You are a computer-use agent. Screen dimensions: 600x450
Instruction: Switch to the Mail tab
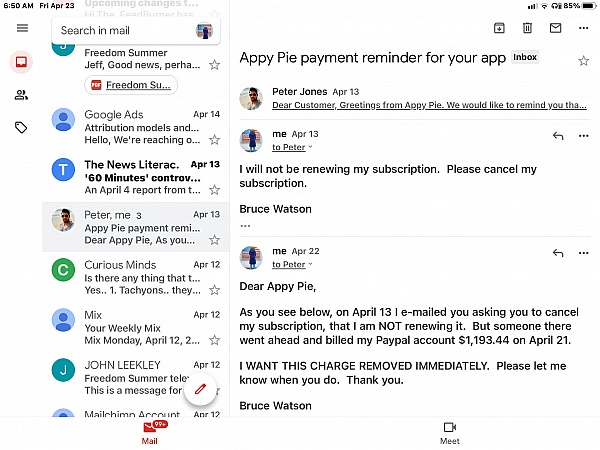click(150, 433)
